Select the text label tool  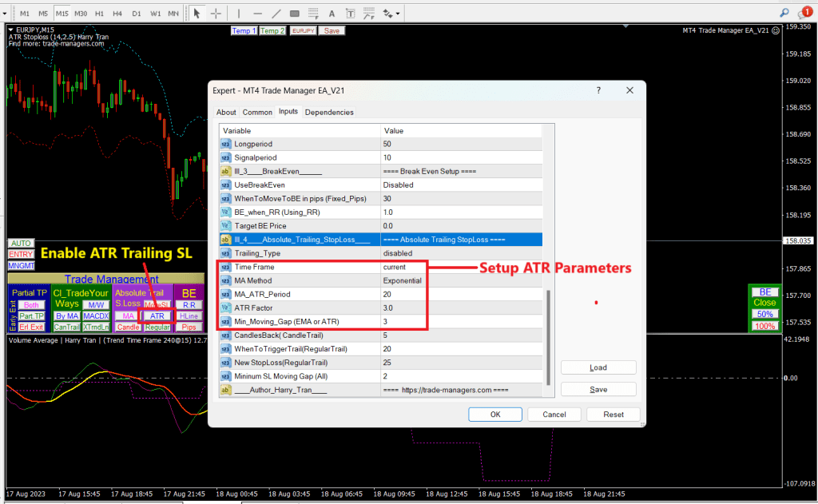click(x=350, y=14)
